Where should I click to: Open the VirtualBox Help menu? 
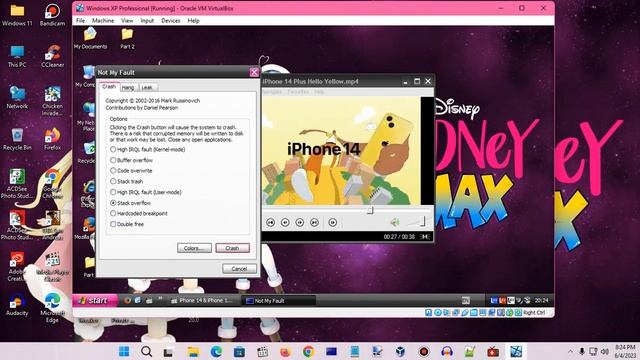pyautogui.click(x=193, y=20)
